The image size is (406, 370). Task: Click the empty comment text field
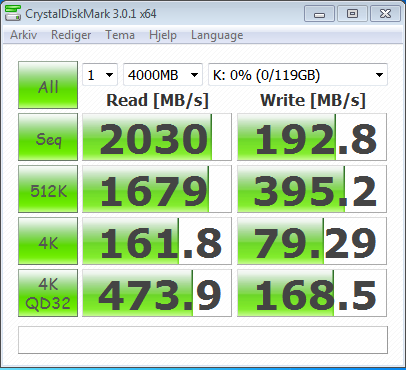tap(203, 340)
